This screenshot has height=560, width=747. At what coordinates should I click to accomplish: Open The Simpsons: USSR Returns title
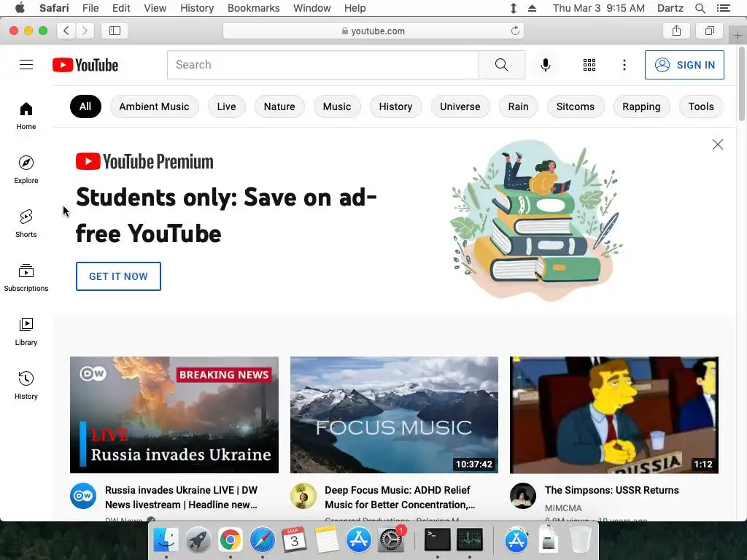(612, 490)
